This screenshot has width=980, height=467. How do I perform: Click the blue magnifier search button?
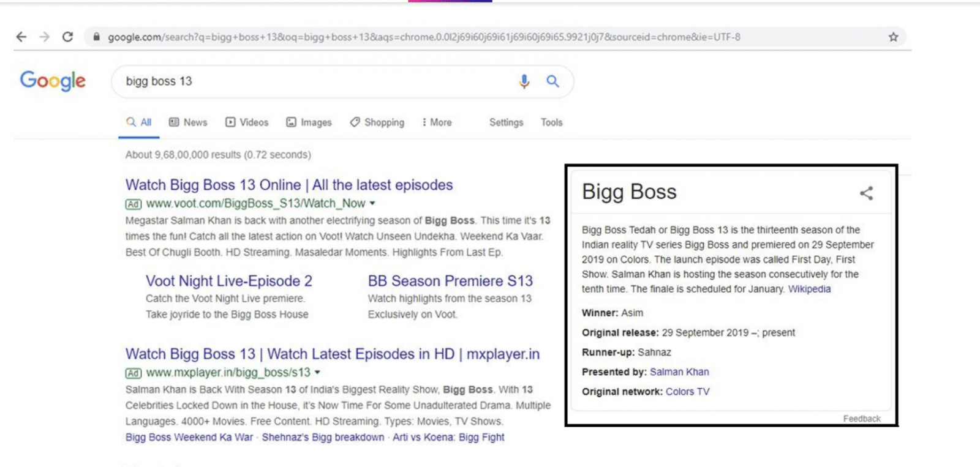(552, 81)
